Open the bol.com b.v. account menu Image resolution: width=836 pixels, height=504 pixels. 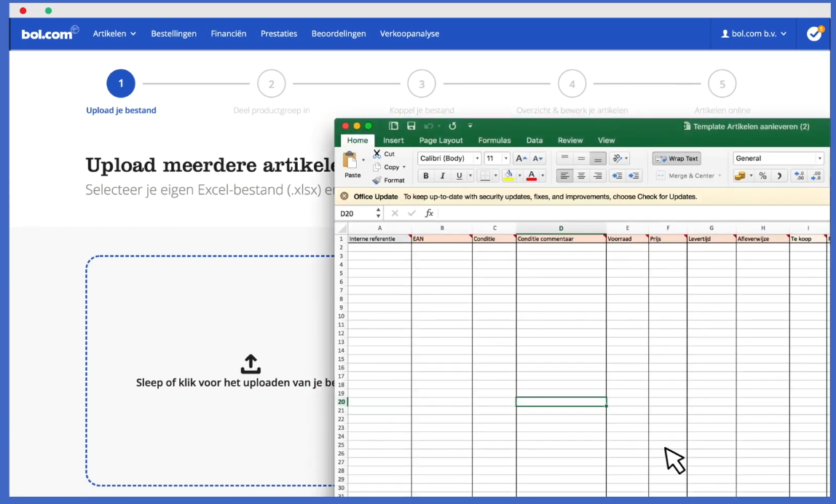coord(754,34)
